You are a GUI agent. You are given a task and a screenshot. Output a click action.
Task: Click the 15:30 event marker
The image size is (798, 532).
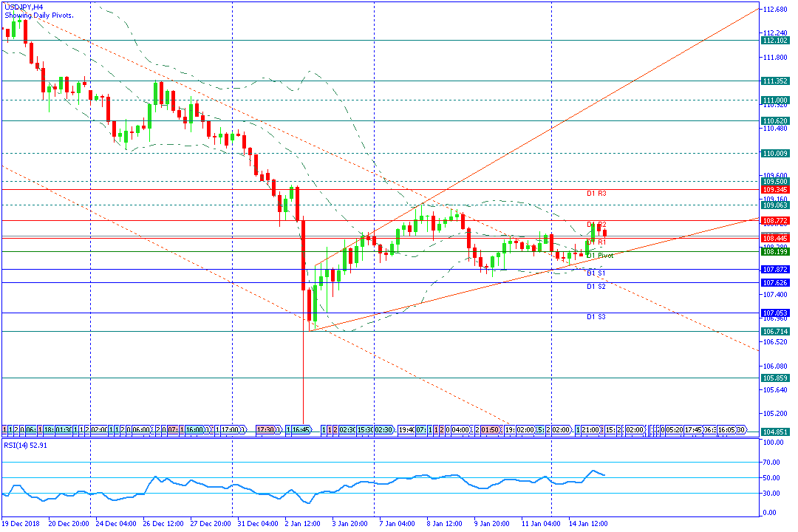[365, 430]
